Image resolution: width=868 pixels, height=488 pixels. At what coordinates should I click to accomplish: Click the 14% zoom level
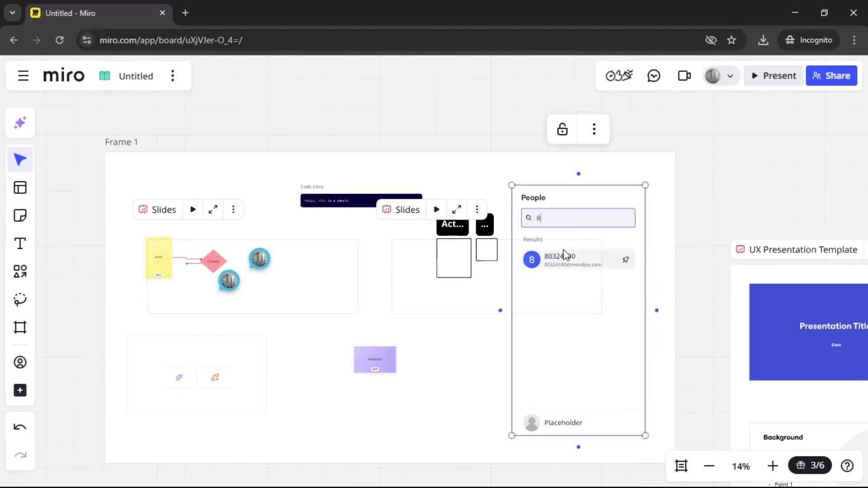(x=741, y=466)
